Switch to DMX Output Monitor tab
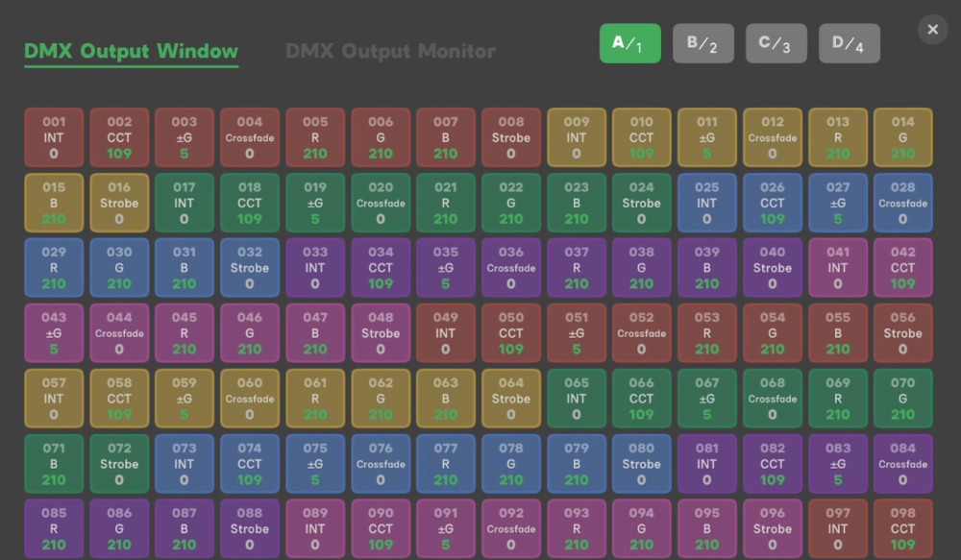The width and height of the screenshot is (961, 560). pyautogui.click(x=390, y=52)
